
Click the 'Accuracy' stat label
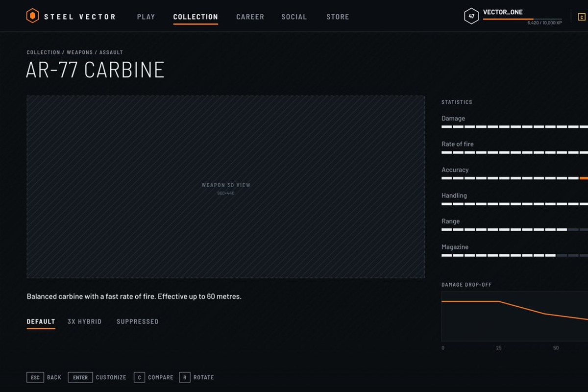pos(455,170)
